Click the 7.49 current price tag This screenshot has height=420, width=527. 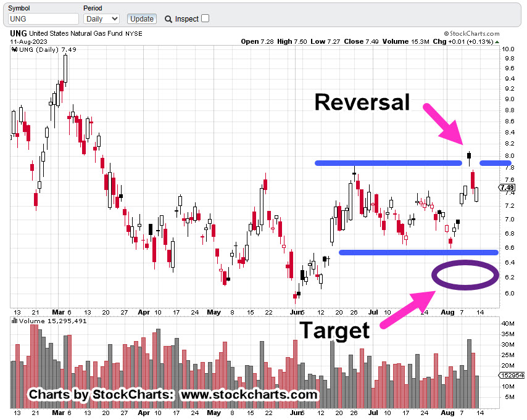507,187
